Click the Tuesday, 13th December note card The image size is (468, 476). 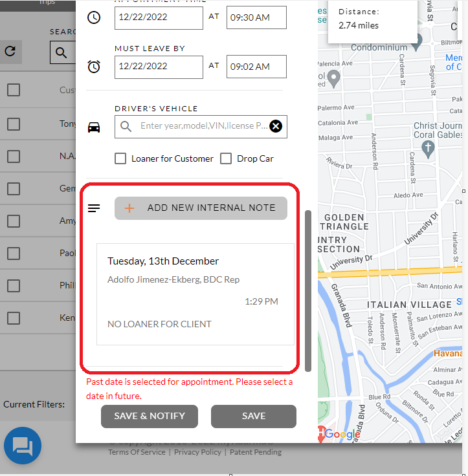[195, 294]
